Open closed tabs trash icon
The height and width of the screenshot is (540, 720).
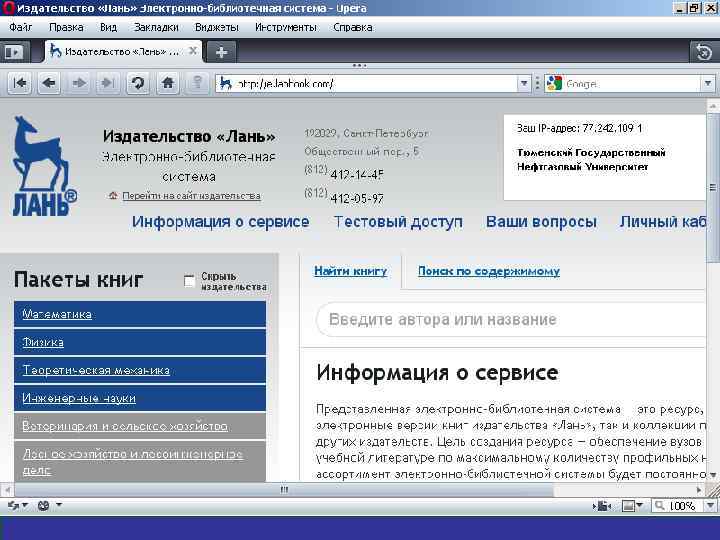tap(704, 52)
